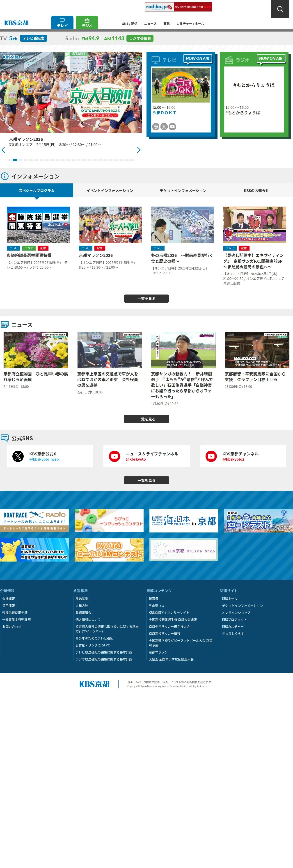Open the ニュース menu item

(x=150, y=24)
